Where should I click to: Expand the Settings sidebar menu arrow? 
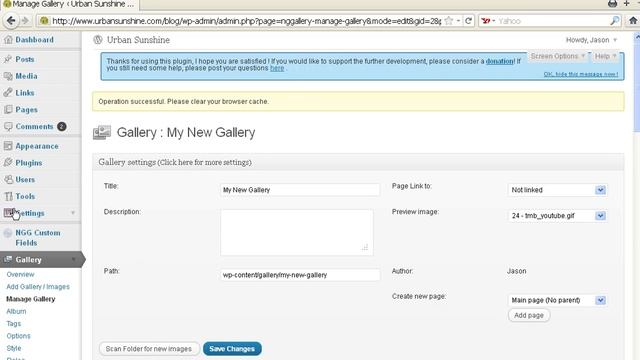coord(73,213)
